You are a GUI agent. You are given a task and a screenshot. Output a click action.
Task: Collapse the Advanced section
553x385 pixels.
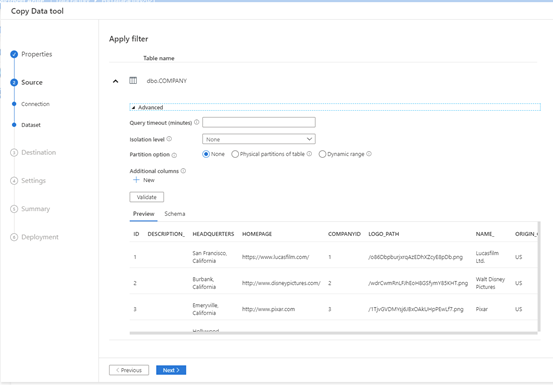(x=147, y=107)
